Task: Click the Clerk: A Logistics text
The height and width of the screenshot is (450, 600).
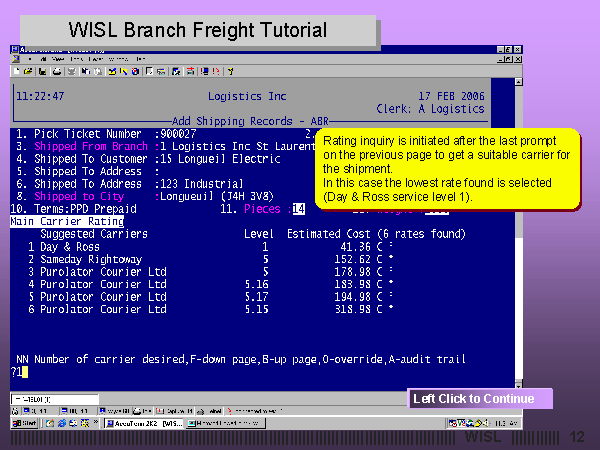Action: pyautogui.click(x=430, y=109)
